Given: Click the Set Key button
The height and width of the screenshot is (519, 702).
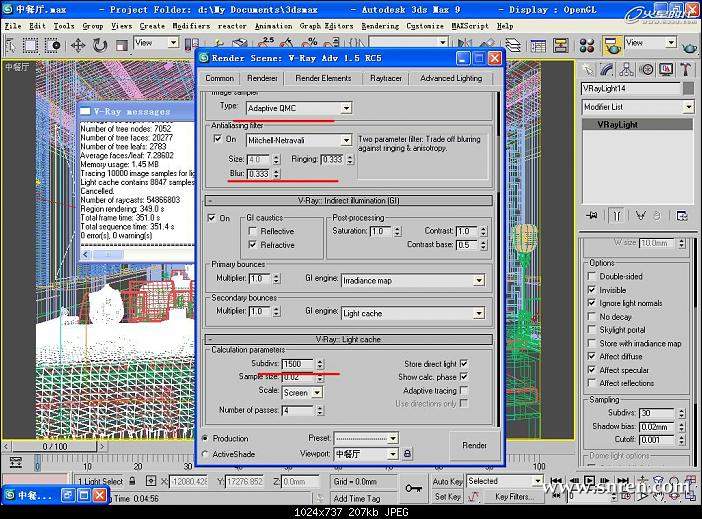Looking at the screenshot, I should point(447,497).
